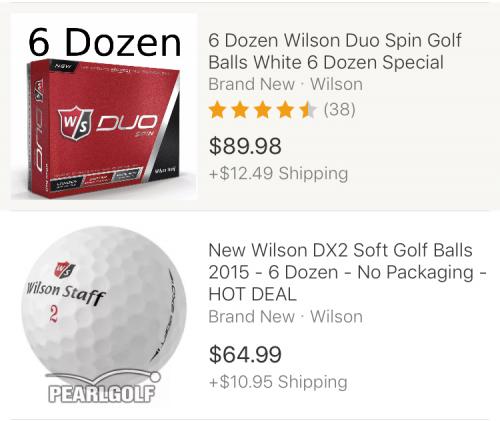The height and width of the screenshot is (421, 500).
Task: Click the $89.98 price
Action: tap(245, 146)
